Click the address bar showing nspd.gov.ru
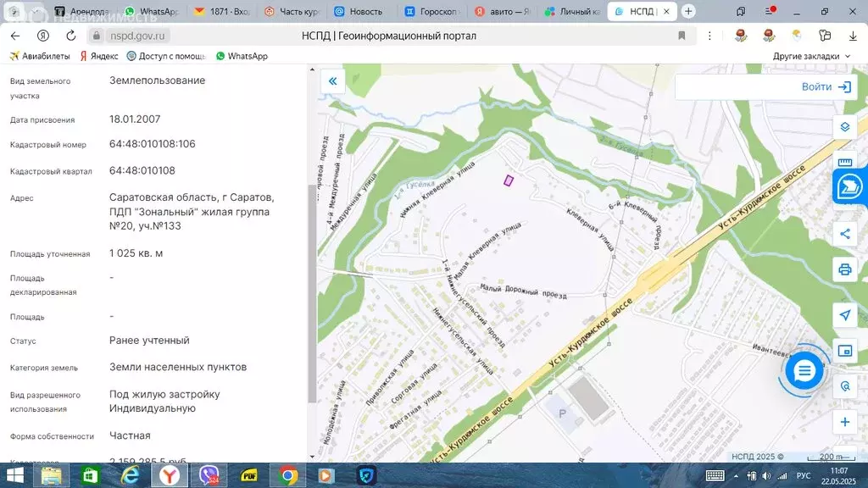This screenshot has height=488, width=868. [x=137, y=36]
